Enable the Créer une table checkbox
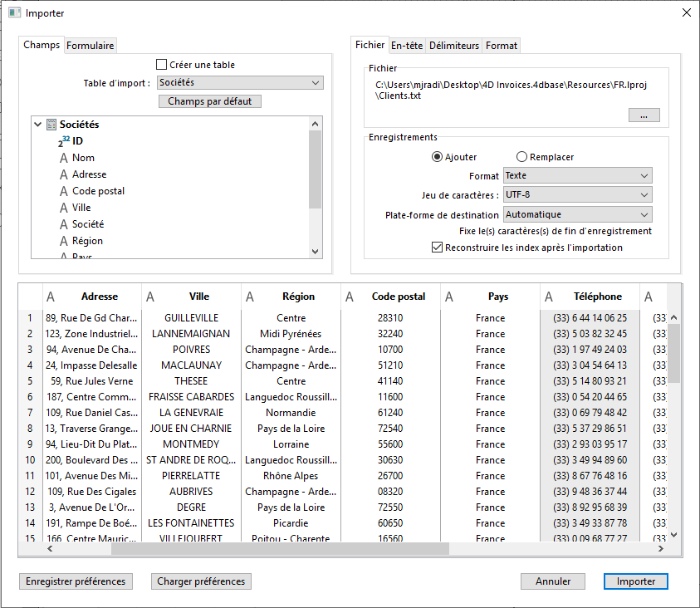This screenshot has height=608, width=700. [162, 65]
